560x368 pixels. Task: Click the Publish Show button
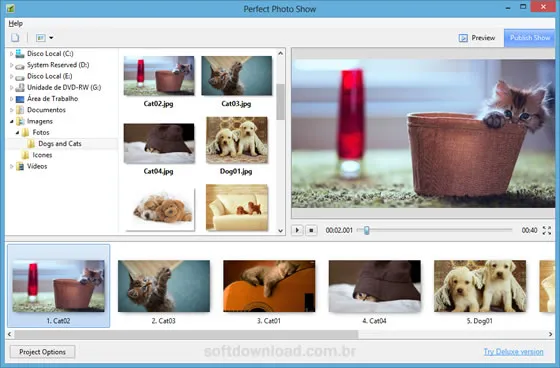[530, 38]
